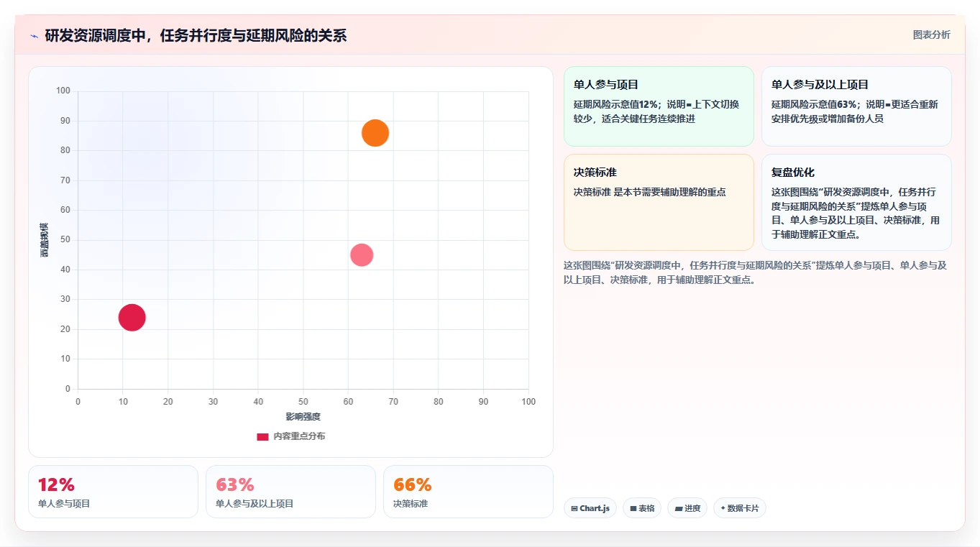Click the 图表分析 label in header
Viewport: 980px width, 547px height.
point(931,35)
